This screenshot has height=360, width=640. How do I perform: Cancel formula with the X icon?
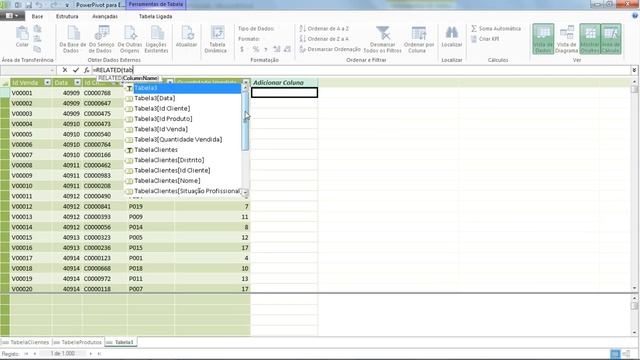(x=64, y=70)
